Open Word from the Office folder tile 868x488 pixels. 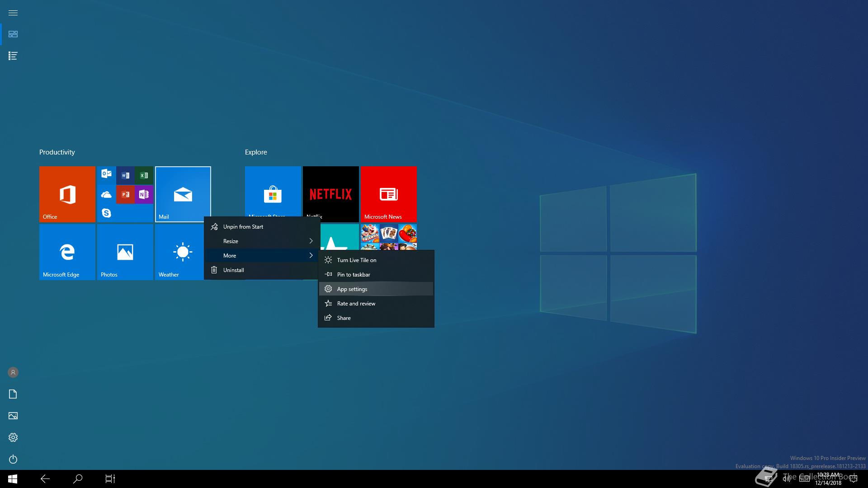point(125,176)
